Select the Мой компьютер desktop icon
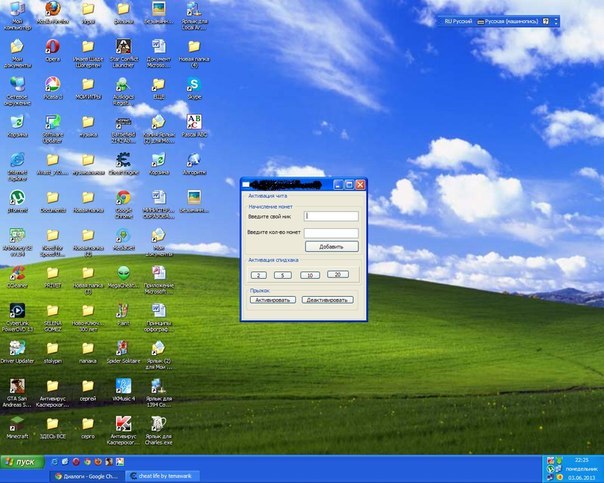The image size is (604, 483). (17, 16)
